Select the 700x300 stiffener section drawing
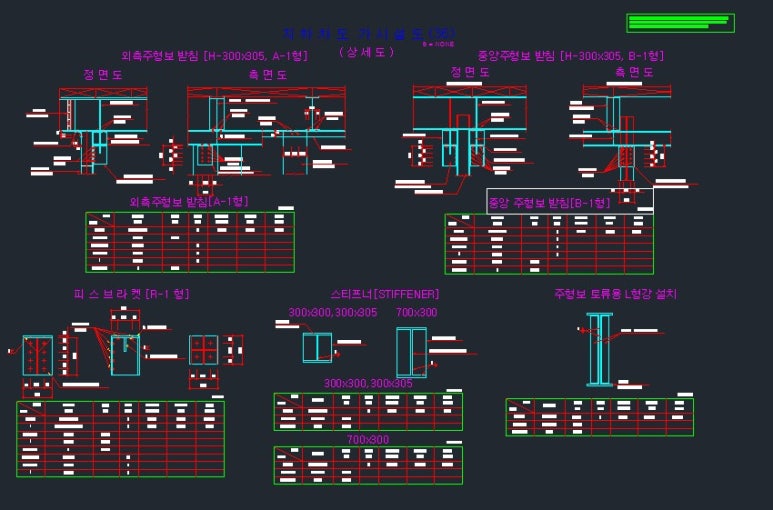The height and width of the screenshot is (510, 773). point(411,353)
